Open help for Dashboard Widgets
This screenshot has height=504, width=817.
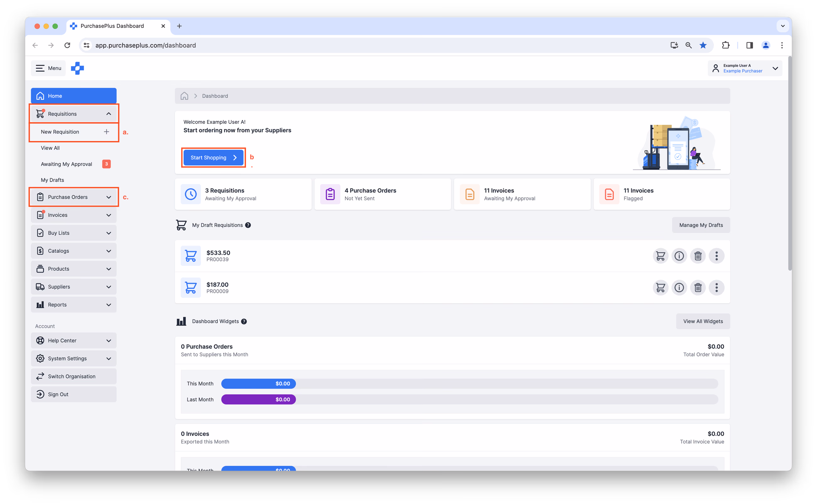click(x=244, y=322)
